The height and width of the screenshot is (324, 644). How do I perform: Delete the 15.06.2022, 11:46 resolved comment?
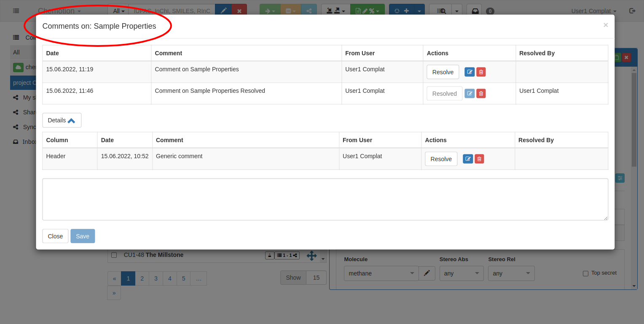point(481,94)
